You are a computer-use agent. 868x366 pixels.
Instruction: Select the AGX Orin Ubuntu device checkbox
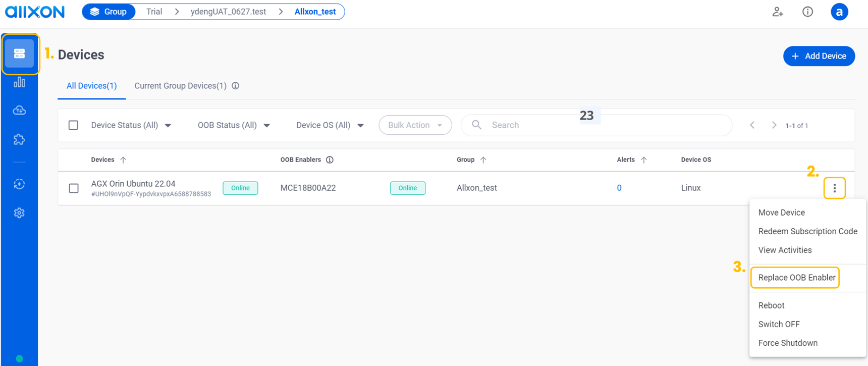pos(74,188)
